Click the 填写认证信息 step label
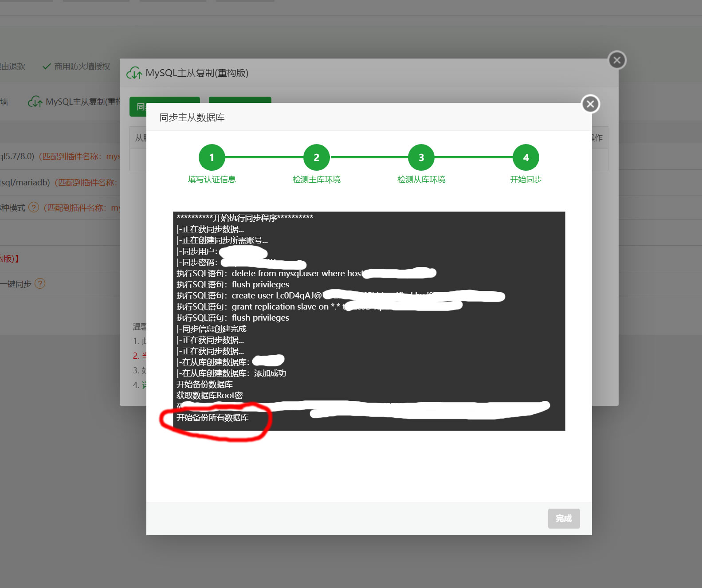 (212, 180)
